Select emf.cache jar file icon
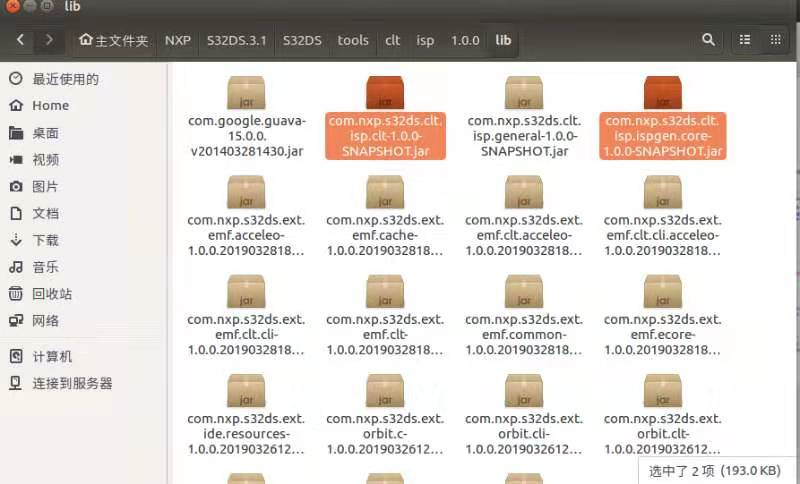The image size is (800, 484). [385, 192]
